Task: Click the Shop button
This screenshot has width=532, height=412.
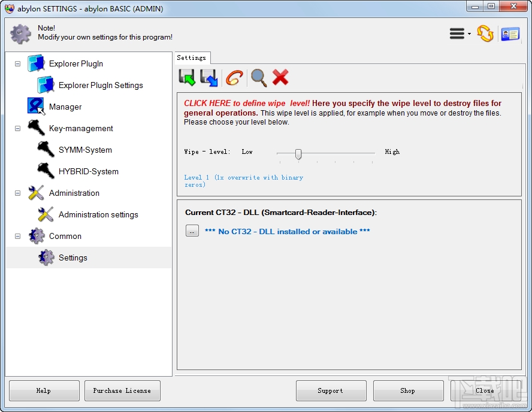Action: coord(408,390)
